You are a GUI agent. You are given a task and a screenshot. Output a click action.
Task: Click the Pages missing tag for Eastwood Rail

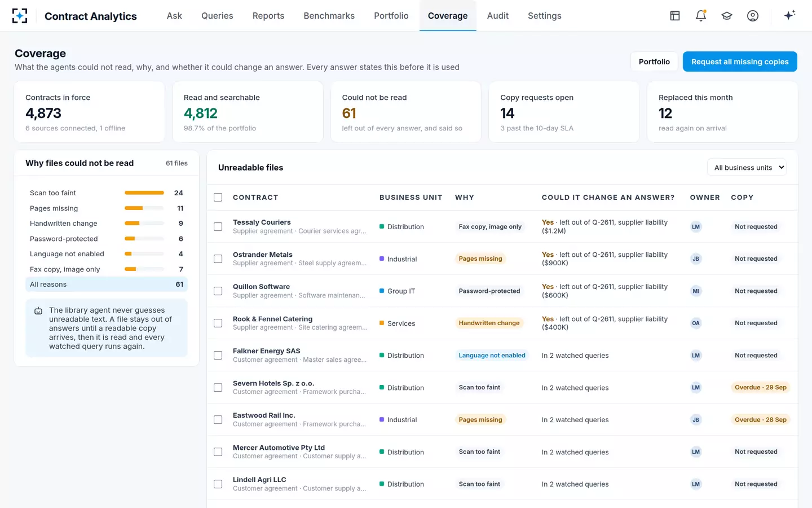(480, 420)
